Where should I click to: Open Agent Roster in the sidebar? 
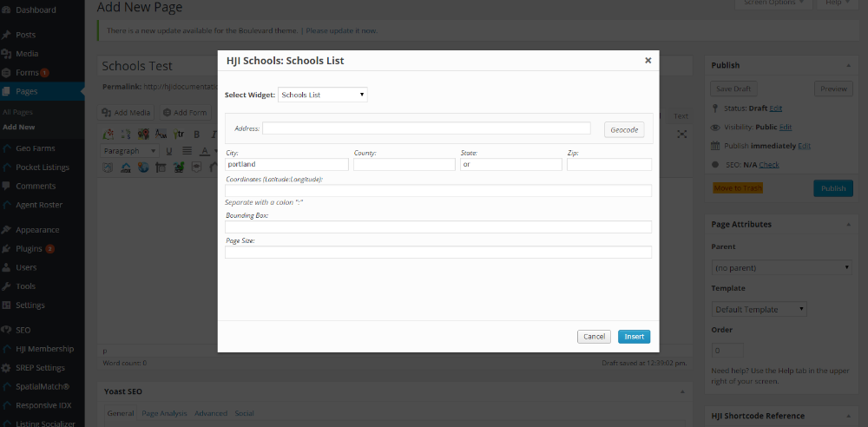42,205
